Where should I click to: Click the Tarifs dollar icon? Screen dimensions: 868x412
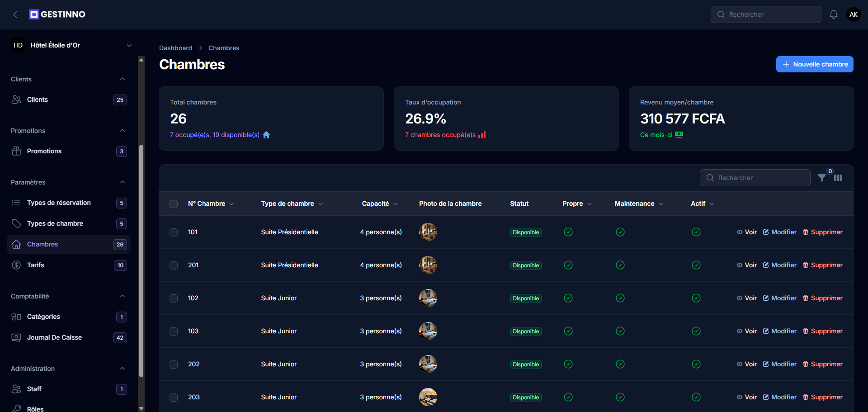coord(16,265)
